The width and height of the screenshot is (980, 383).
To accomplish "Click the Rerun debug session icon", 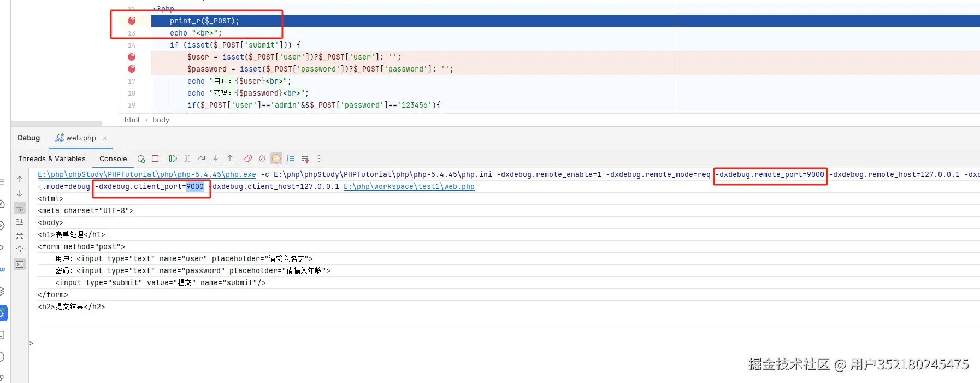I will pos(141,159).
